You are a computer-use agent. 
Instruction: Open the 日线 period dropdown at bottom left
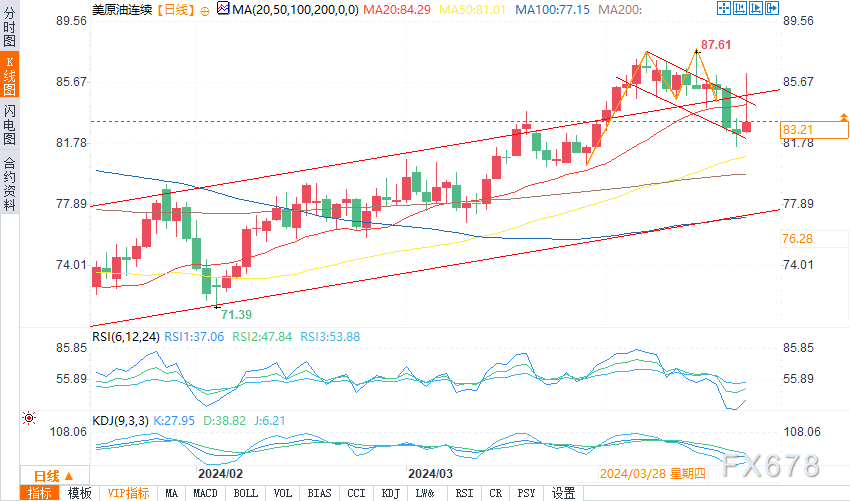(x=46, y=475)
